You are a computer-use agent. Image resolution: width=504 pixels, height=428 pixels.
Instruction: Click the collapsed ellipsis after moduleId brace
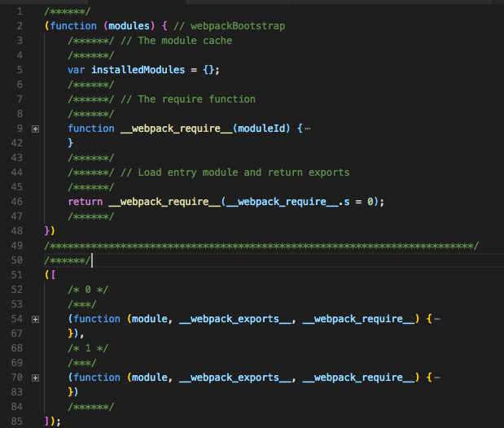coord(308,129)
